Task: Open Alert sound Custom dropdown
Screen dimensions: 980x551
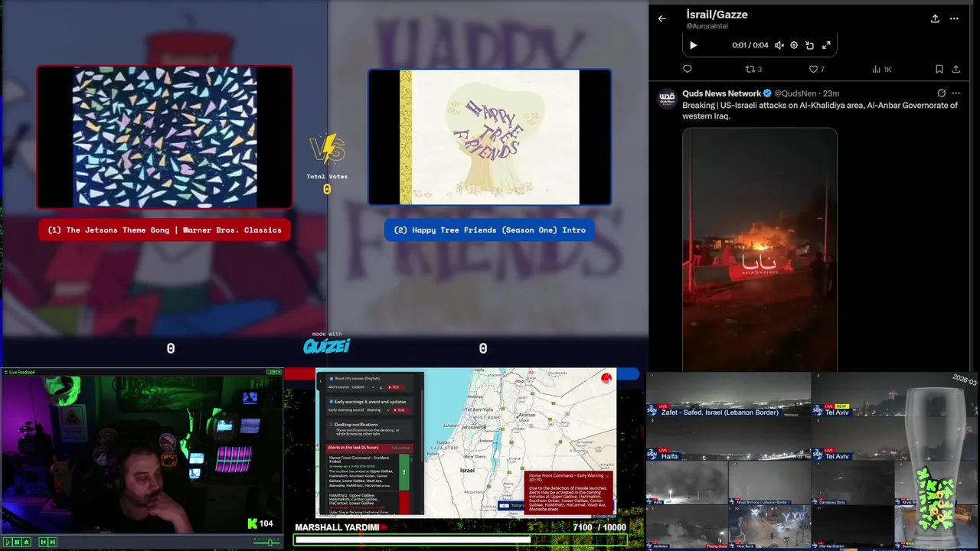Action: [x=363, y=387]
